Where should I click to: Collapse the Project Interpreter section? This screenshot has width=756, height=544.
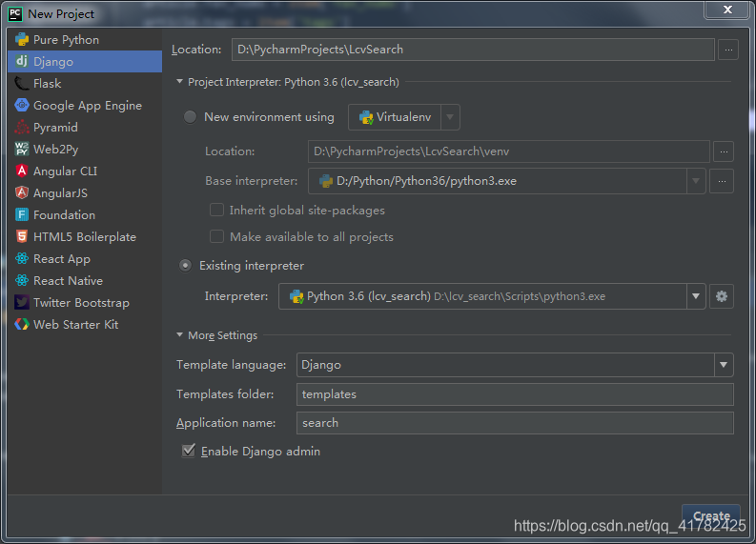coord(179,82)
